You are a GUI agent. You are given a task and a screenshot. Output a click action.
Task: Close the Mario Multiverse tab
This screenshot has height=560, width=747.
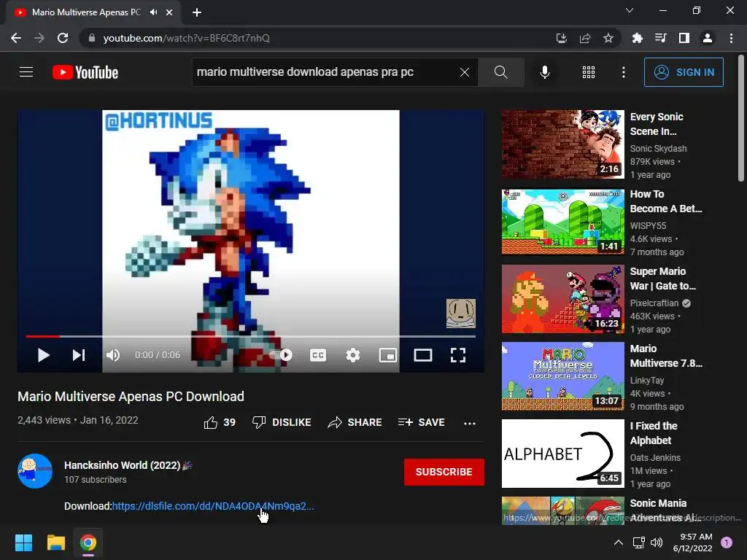click(x=169, y=12)
